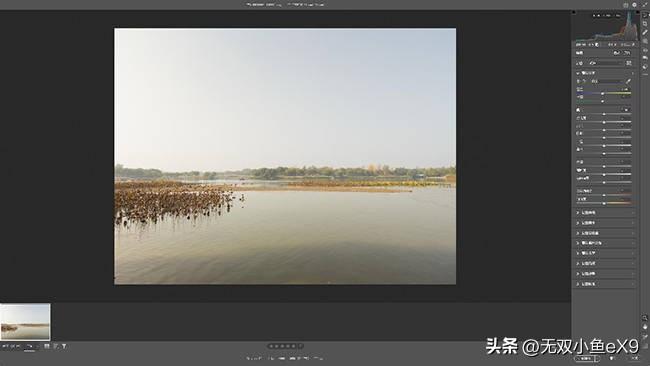Screen dimensions: 650x366
Task: Set star rating under the preview
Action: [x=283, y=346]
